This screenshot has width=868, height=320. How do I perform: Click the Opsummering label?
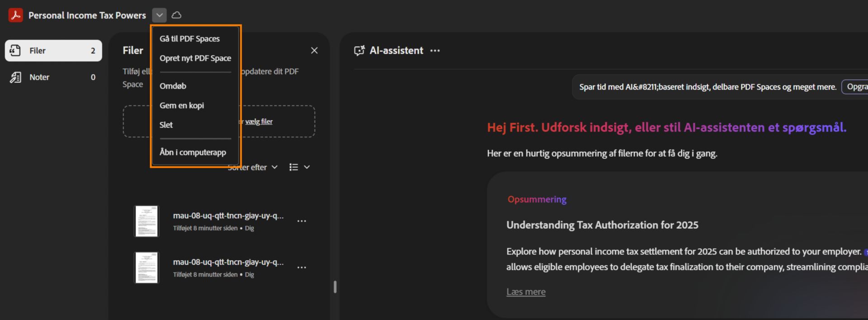tap(537, 199)
